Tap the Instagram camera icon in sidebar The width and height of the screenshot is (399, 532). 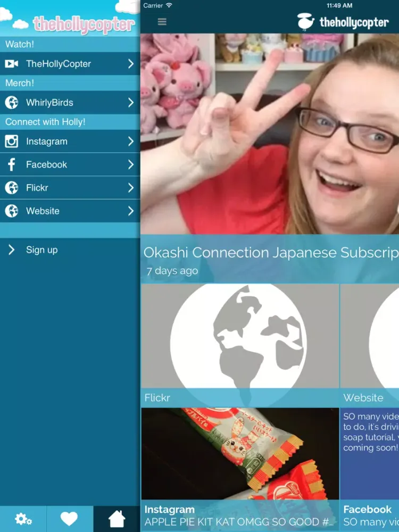coord(11,141)
